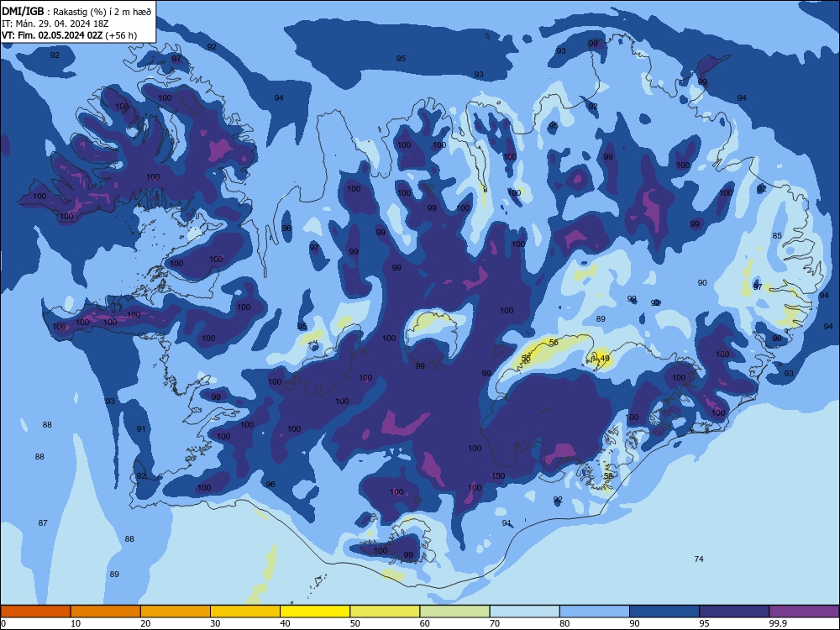
Task: Click the map value "85"
Action: click(x=777, y=236)
